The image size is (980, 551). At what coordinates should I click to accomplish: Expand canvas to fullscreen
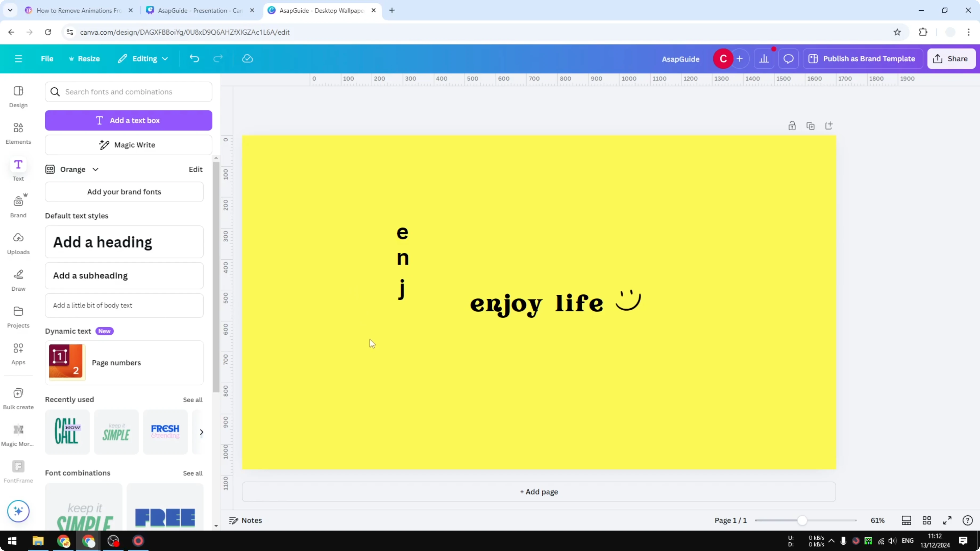(x=947, y=520)
